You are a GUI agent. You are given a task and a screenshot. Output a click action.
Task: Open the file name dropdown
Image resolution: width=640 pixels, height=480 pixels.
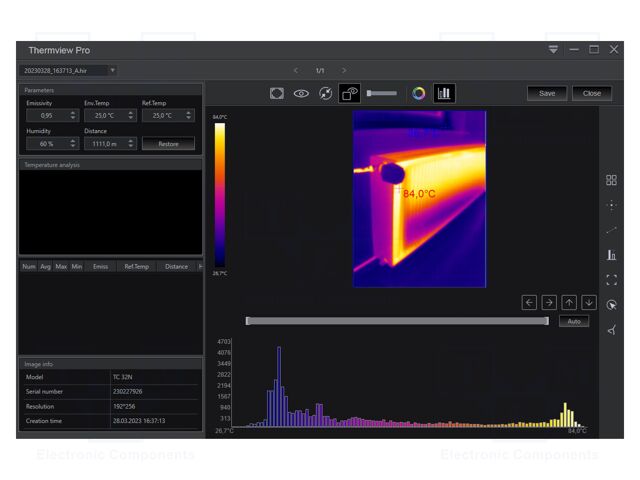112,71
